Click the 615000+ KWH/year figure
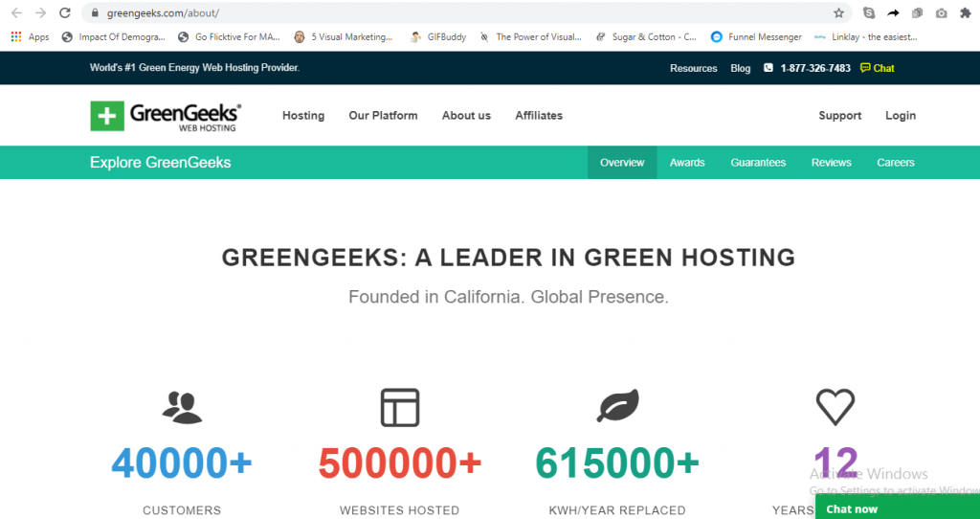Screen dimensions: 980x519 (617, 463)
